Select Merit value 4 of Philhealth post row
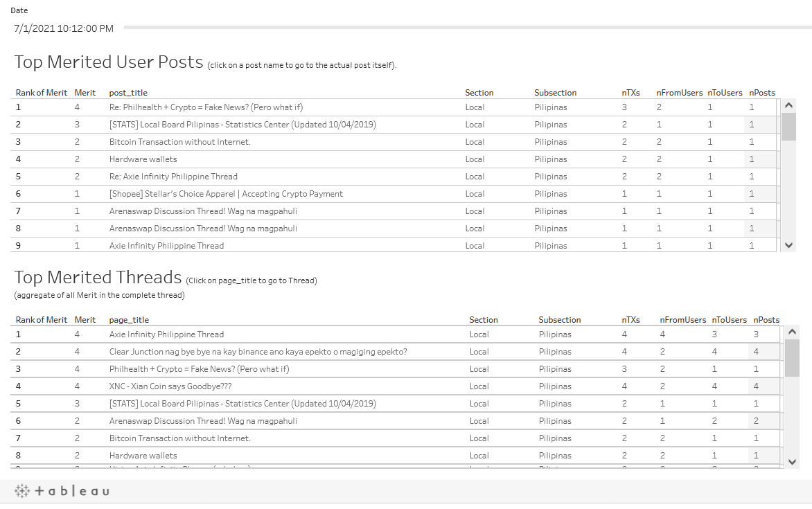Screen dimensions: 812x509 coord(77,107)
